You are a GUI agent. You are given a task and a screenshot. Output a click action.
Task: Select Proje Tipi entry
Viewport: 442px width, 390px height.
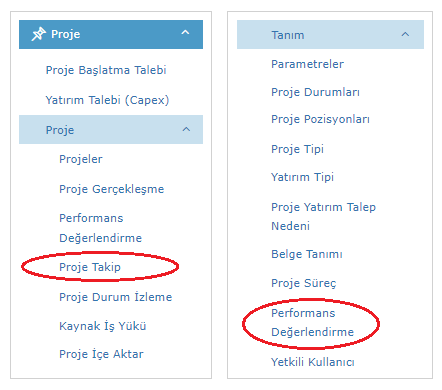pos(297,149)
